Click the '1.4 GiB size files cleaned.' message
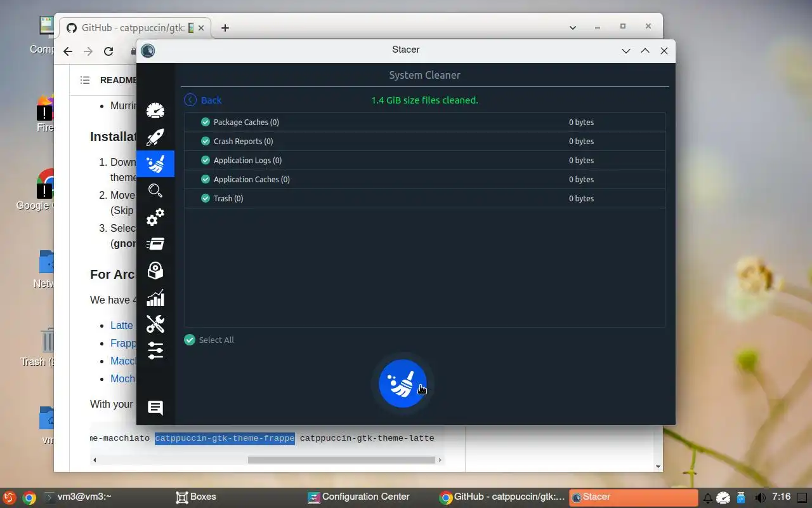 pyautogui.click(x=424, y=100)
